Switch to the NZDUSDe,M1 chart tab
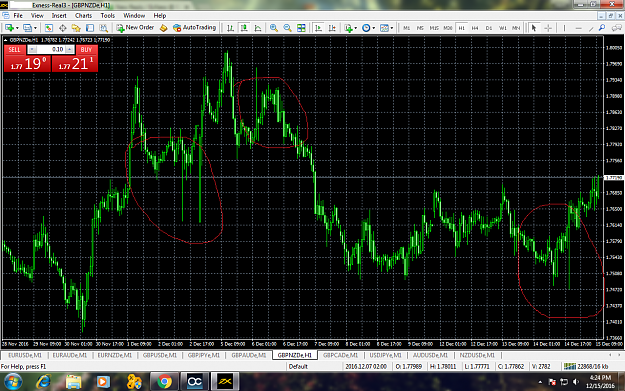This screenshot has width=625, height=391. point(477,355)
